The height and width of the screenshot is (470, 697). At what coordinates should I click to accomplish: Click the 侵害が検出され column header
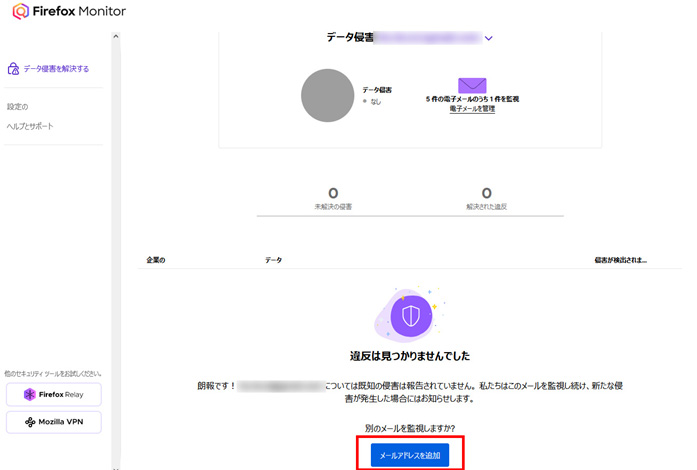tap(620, 260)
